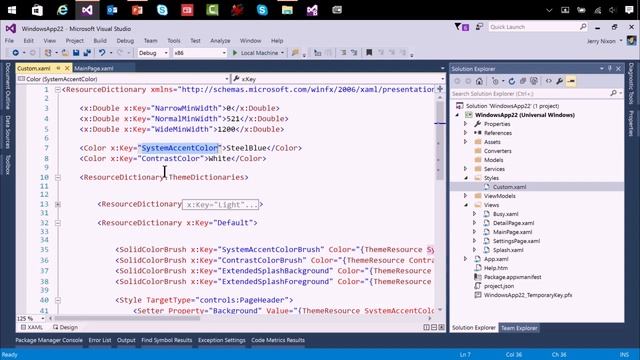
Task: Start debugging with green play arrow
Action: pos(235,53)
